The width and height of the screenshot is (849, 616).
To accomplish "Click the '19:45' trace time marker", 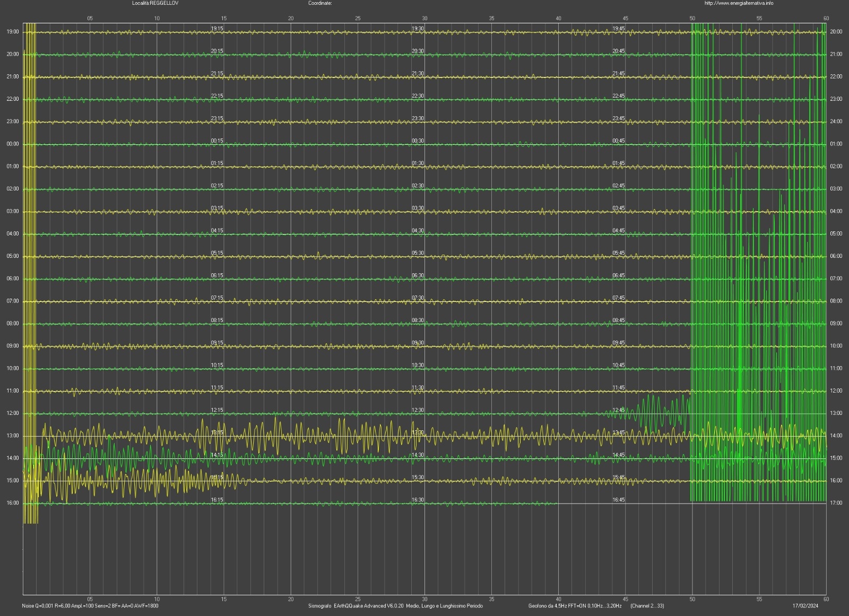I will click(619, 29).
